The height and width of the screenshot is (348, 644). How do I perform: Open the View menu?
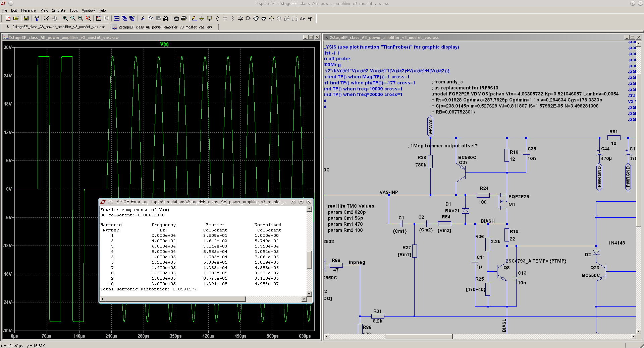[44, 10]
